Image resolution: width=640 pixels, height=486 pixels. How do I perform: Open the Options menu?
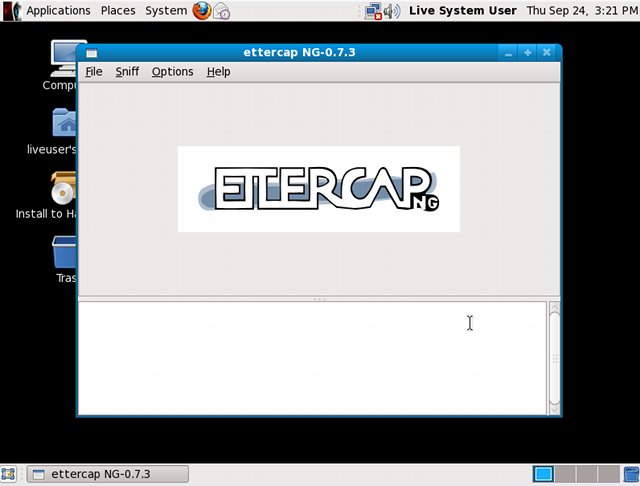172,72
